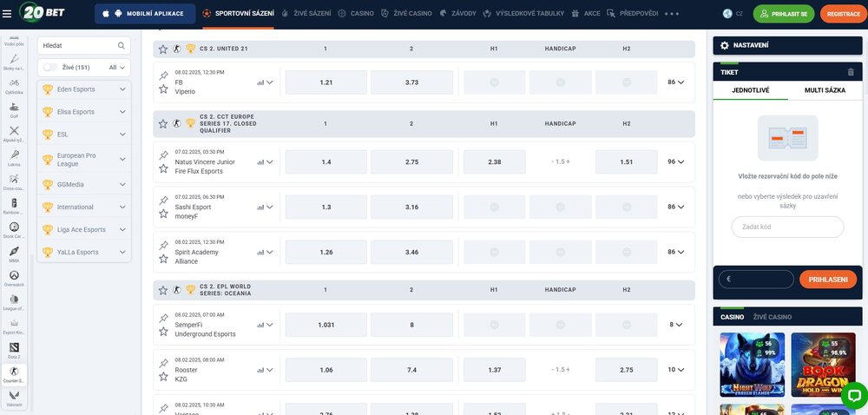Open the hamburger menu icon

[x=8, y=14]
